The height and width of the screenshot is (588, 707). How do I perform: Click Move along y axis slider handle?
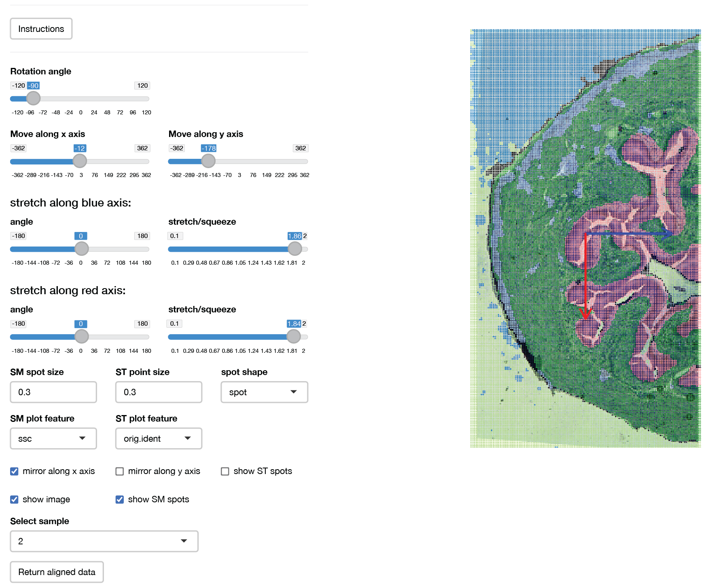pyautogui.click(x=208, y=161)
